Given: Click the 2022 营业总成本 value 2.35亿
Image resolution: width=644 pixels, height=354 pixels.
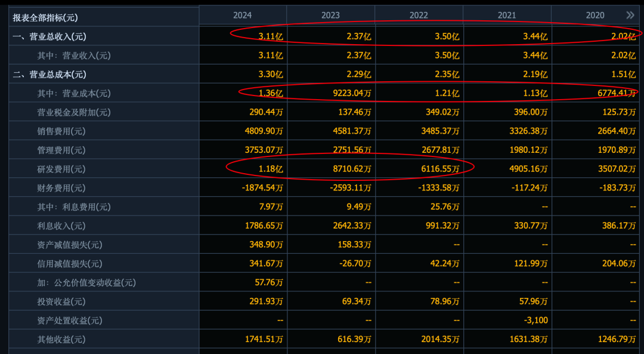Looking at the screenshot, I should (447, 75).
